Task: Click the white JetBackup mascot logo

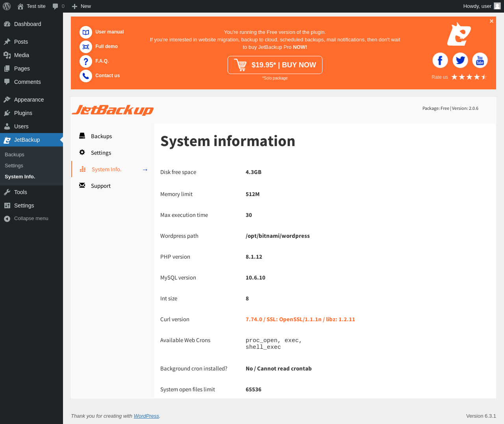Action: (x=459, y=34)
